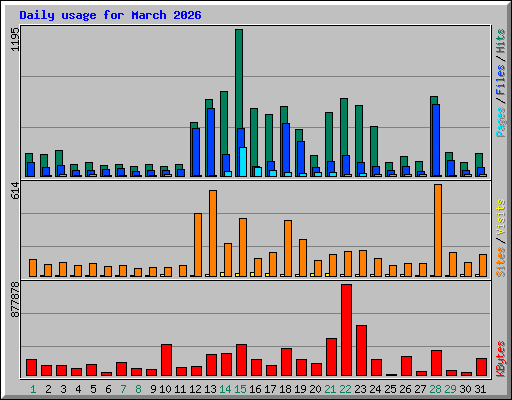Click the 614 y-axis value
The width and height of the screenshot is (512, 400).
[x=15, y=190]
